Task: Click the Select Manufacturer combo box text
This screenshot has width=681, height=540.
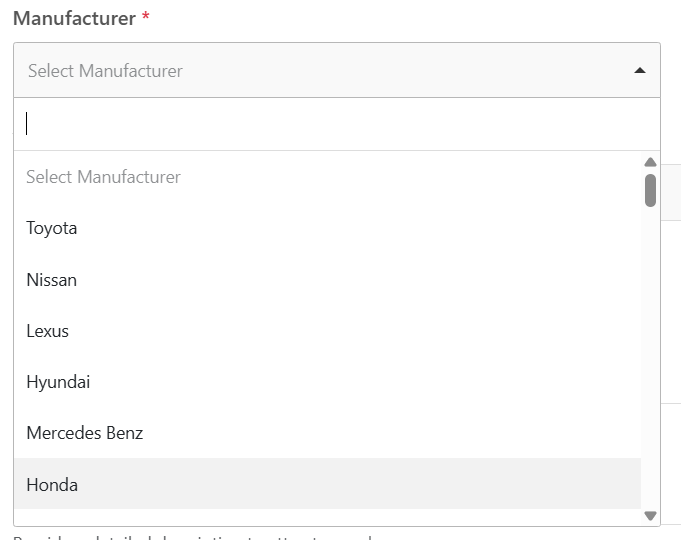Action: [x=105, y=71]
